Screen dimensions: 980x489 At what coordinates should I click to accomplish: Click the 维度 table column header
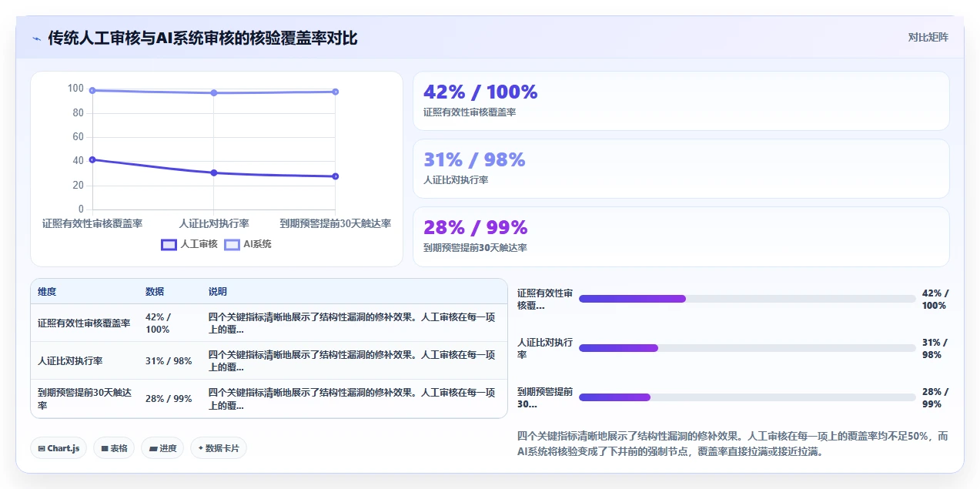(47, 292)
